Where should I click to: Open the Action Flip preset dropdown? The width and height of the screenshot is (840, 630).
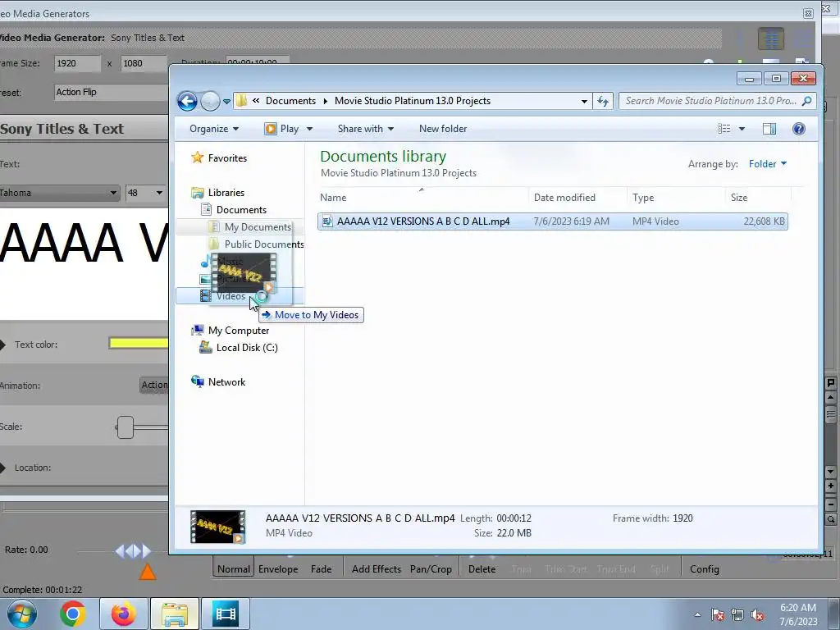tap(112, 92)
